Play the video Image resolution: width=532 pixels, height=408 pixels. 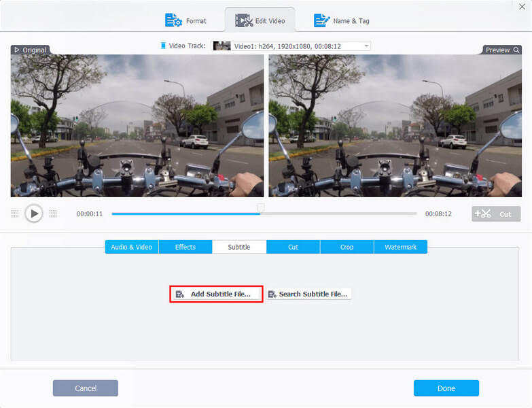34,214
